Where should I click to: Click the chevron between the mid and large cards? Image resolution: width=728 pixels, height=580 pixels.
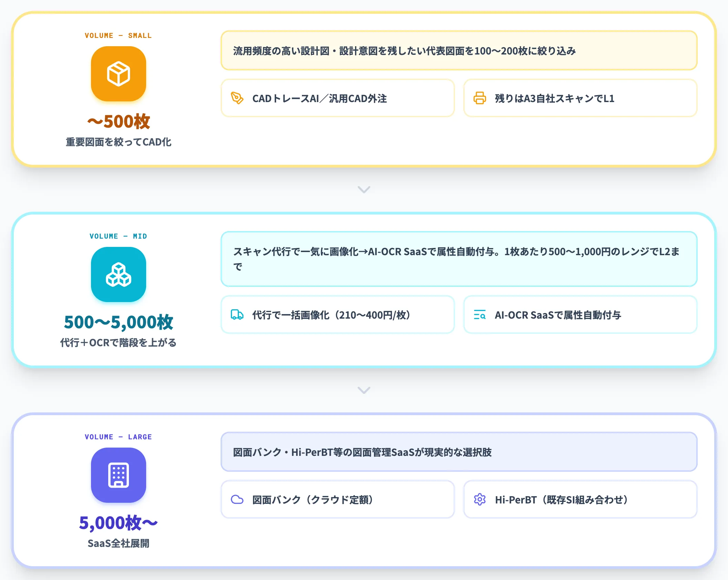click(364, 390)
